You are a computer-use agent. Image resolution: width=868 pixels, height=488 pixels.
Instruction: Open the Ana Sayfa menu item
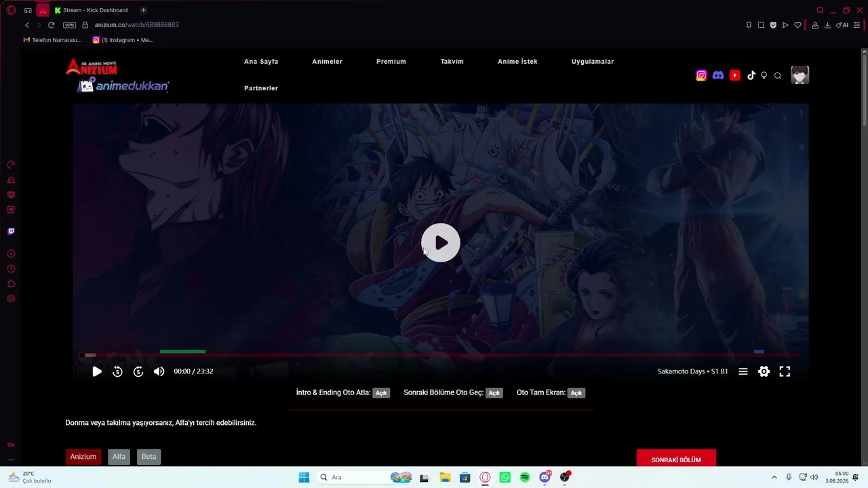tap(261, 62)
